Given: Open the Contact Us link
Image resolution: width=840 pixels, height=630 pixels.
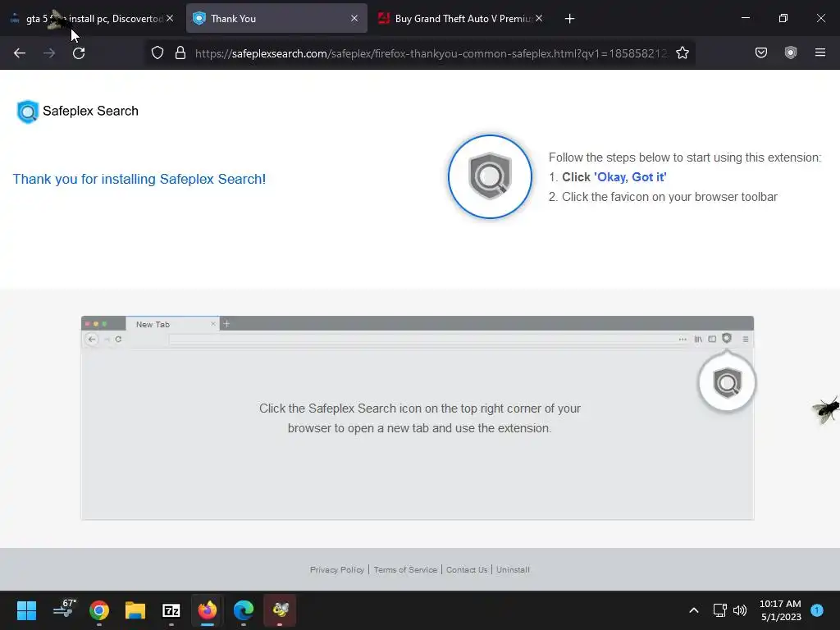Looking at the screenshot, I should tap(467, 569).
